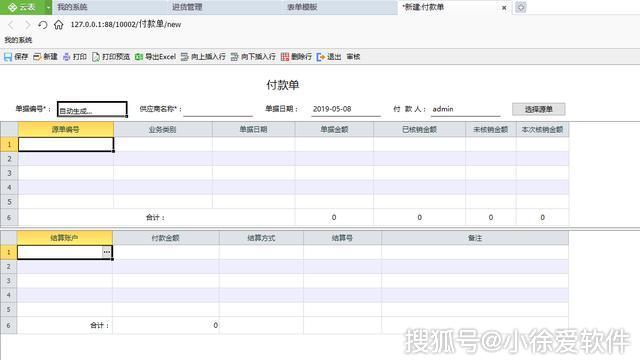Click 备注 cell in lower row 1
640x360 pixels.
(475, 252)
